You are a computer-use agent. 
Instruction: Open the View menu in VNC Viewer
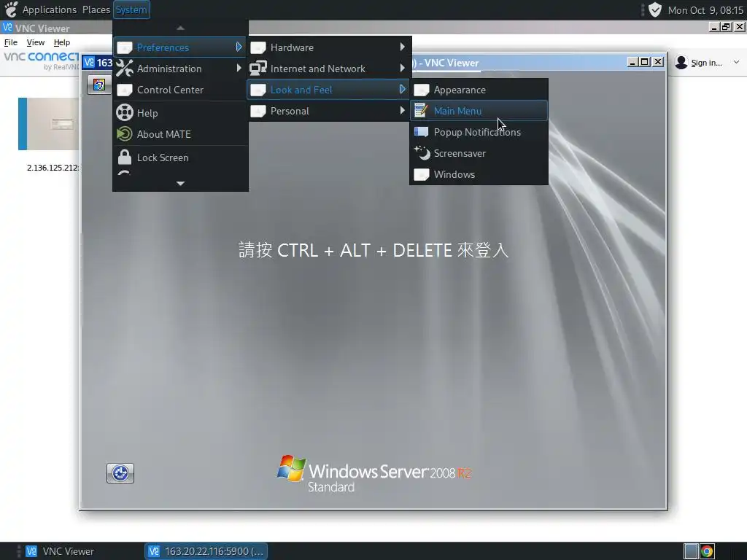point(36,42)
